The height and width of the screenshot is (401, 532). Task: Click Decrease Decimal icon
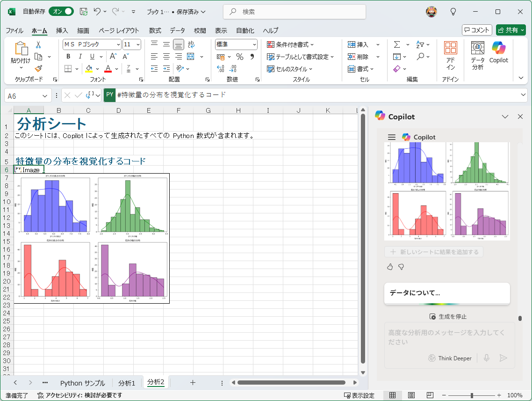coord(233,69)
